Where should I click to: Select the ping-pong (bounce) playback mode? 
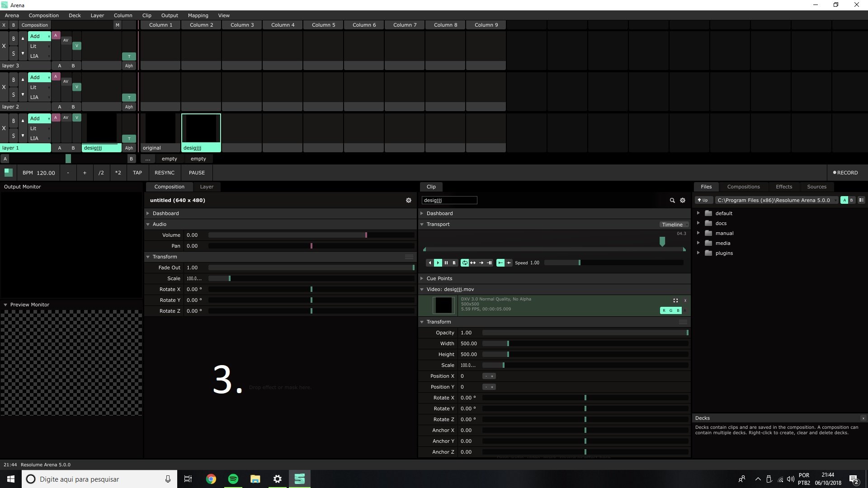(x=473, y=263)
